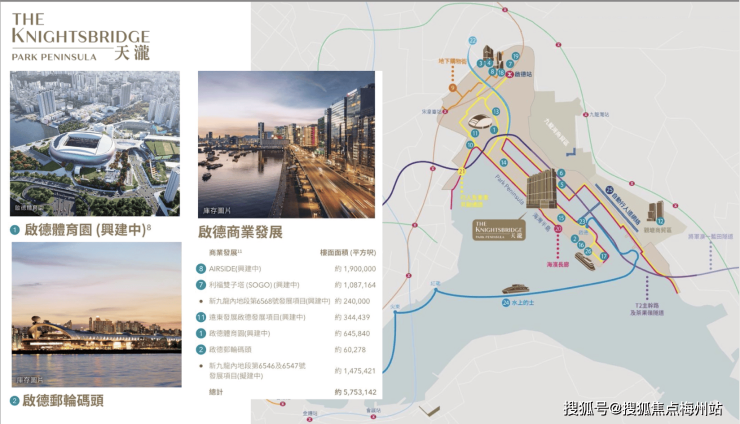Click the 海濱長廊 label on the map
Viewport: 740px width, 424px height.
click(558, 264)
